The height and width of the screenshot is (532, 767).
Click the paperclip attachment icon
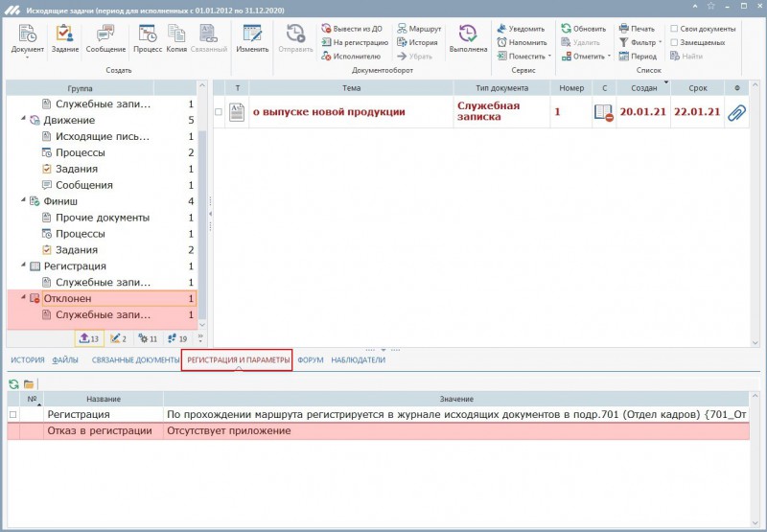click(x=736, y=112)
